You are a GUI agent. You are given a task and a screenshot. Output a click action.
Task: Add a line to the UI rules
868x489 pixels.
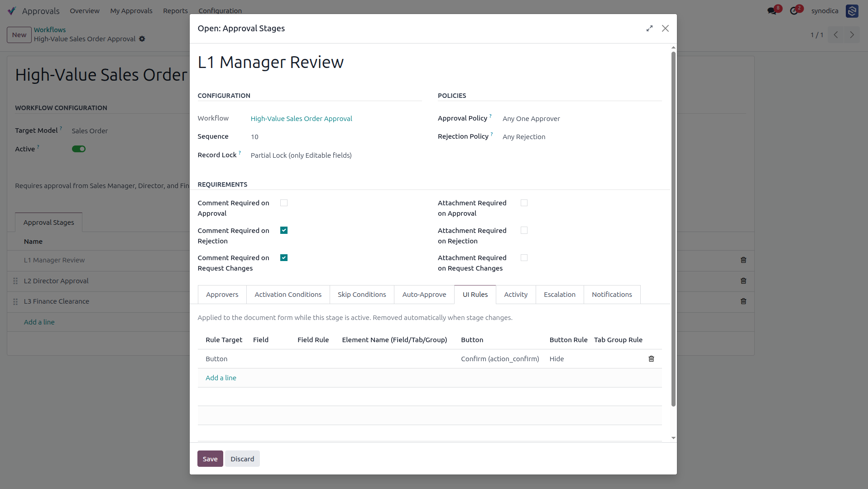[x=221, y=378]
